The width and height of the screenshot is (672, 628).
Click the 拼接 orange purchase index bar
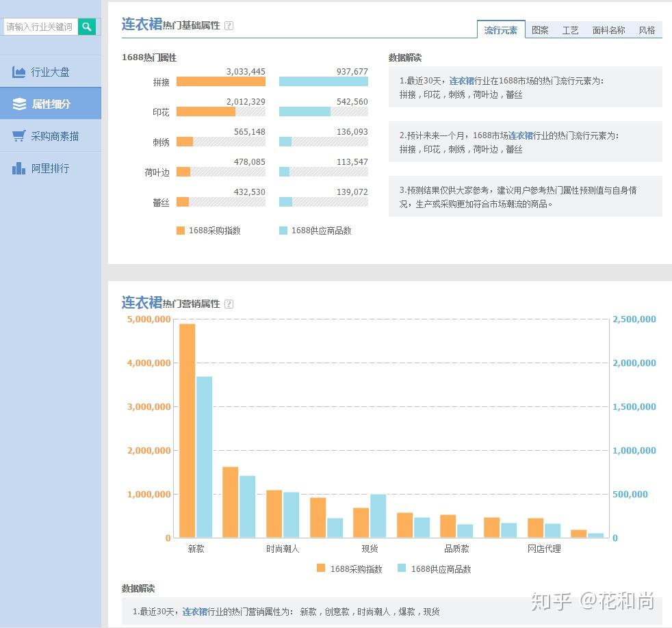[221, 81]
